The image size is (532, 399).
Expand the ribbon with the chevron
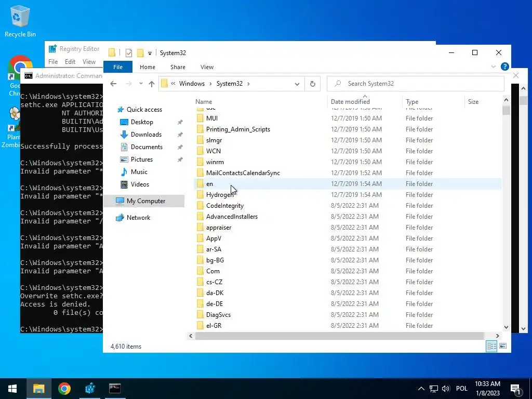(494, 67)
